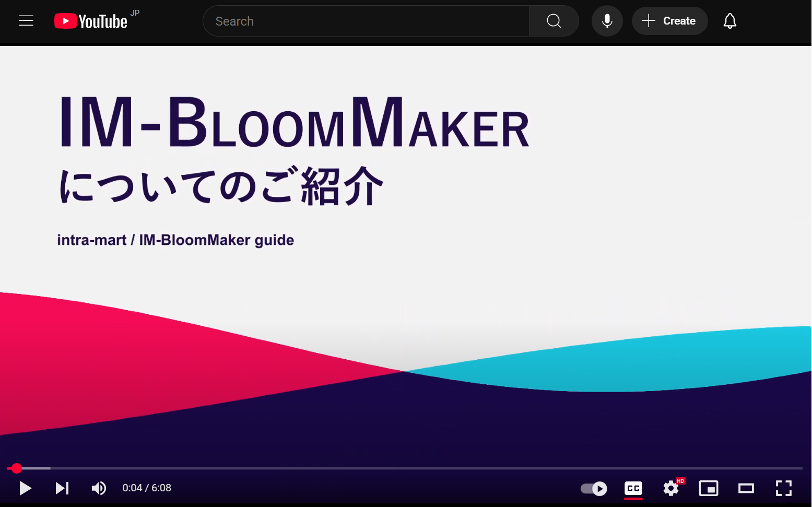The height and width of the screenshot is (507, 812).
Task: Open notifications bell
Action: pos(729,21)
